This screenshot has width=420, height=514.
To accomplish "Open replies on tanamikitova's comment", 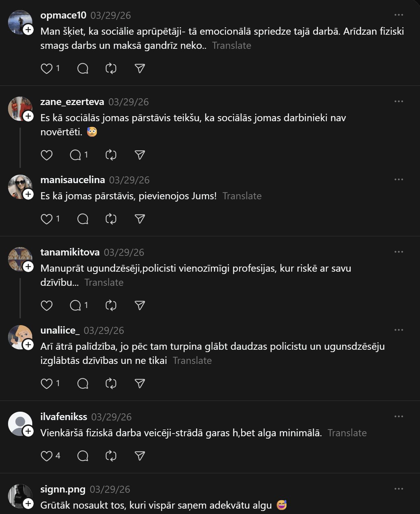I will coord(76,306).
